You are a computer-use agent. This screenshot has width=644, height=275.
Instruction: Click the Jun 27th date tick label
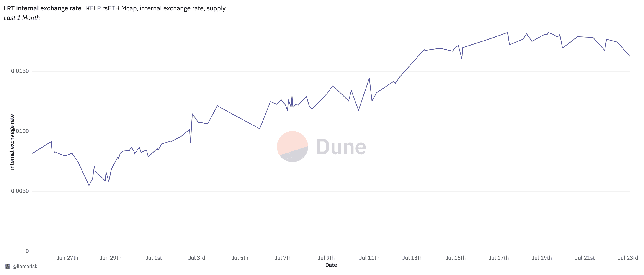tap(67, 258)
